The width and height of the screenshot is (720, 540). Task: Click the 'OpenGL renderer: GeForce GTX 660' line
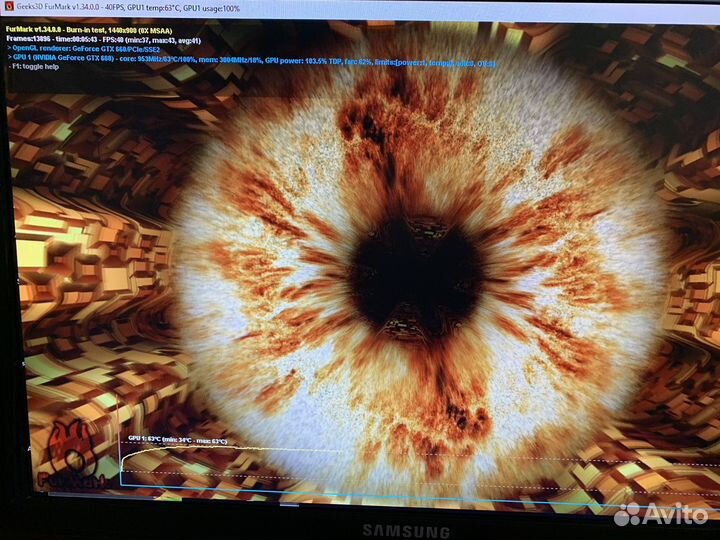[83, 49]
